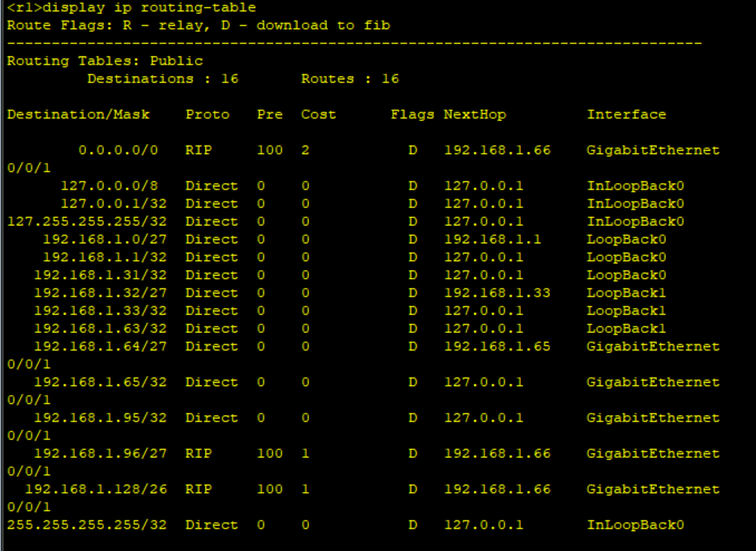Click LoopBack1 interface in 192.168.1.63/32 row
The image size is (756, 551).
[627, 329]
